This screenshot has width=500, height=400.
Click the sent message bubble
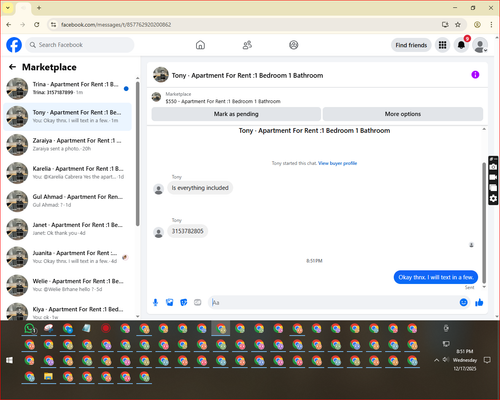(x=436, y=277)
